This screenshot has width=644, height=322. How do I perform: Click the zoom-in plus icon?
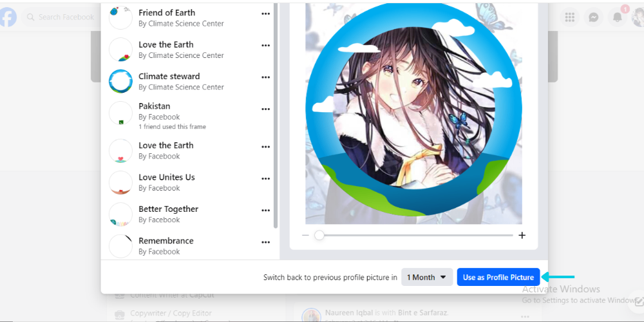[x=522, y=235]
